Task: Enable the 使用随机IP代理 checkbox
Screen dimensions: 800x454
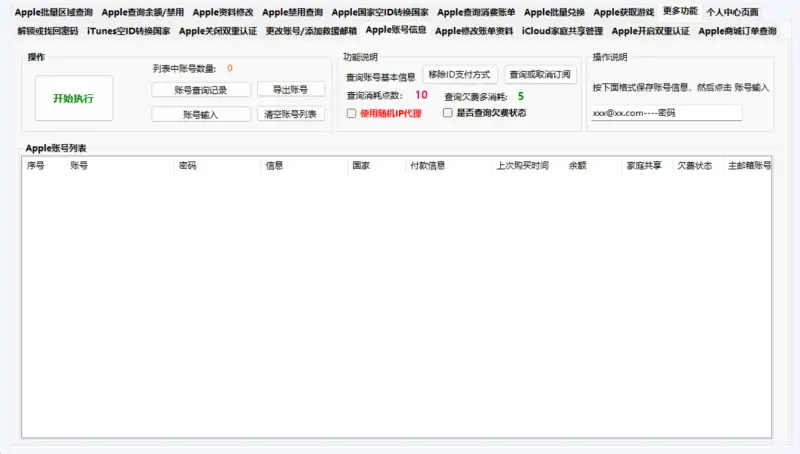Action: pos(351,113)
